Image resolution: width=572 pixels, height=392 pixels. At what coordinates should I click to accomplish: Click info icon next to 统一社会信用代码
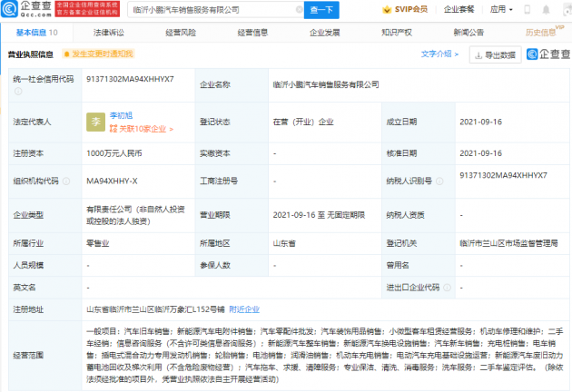18,92
